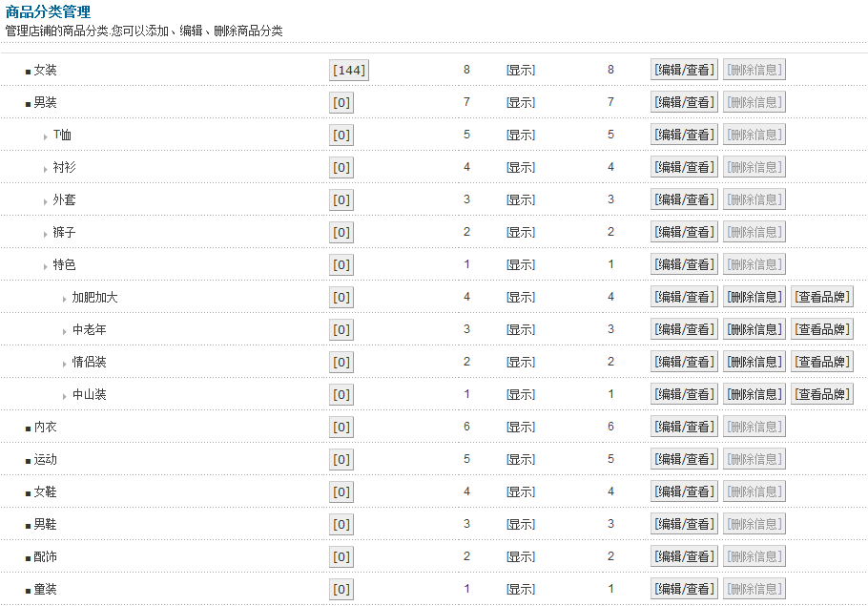Expand the 加肥加大 subcategory arrow
The image size is (868, 606).
point(64,299)
